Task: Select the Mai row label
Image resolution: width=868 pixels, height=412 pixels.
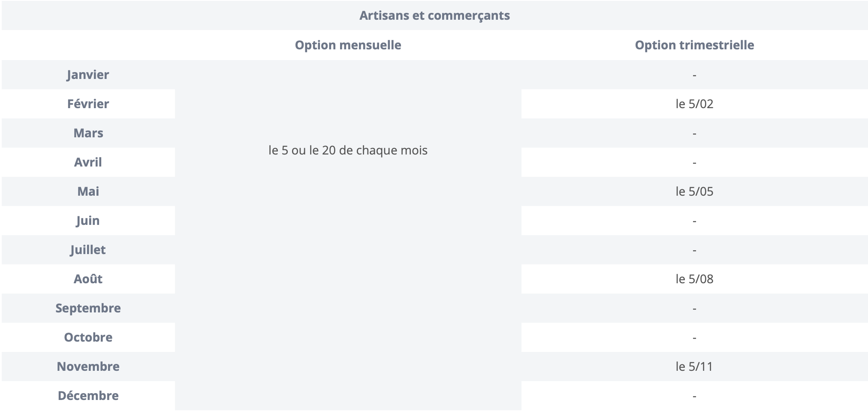Action: (x=88, y=191)
